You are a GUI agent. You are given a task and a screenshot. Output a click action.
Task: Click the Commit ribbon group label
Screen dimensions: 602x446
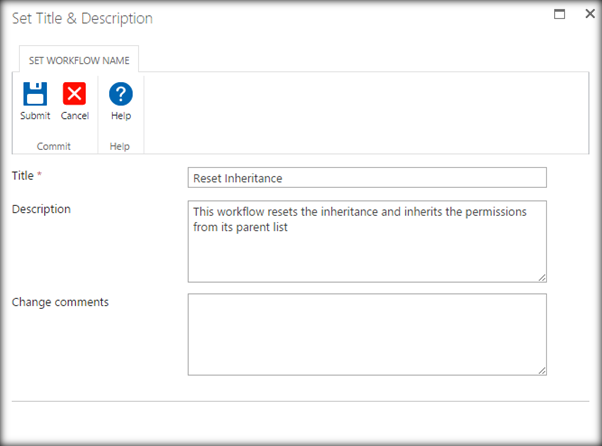[x=53, y=146]
